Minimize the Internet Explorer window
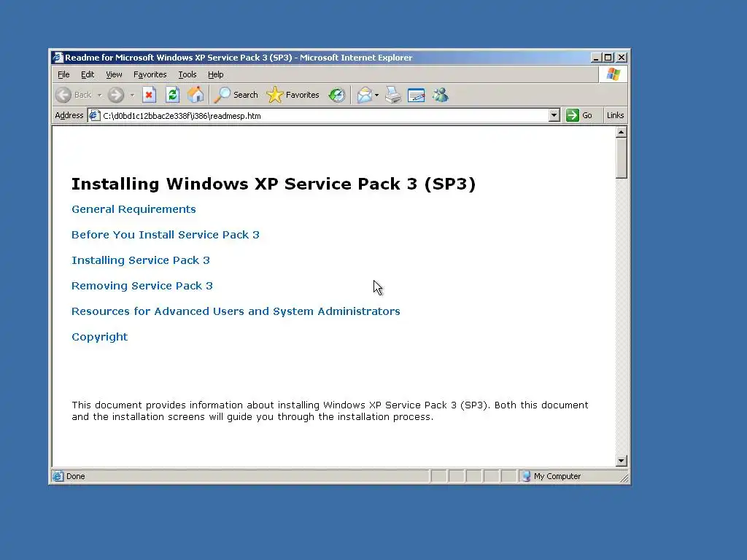This screenshot has height=560, width=747. pyautogui.click(x=595, y=58)
